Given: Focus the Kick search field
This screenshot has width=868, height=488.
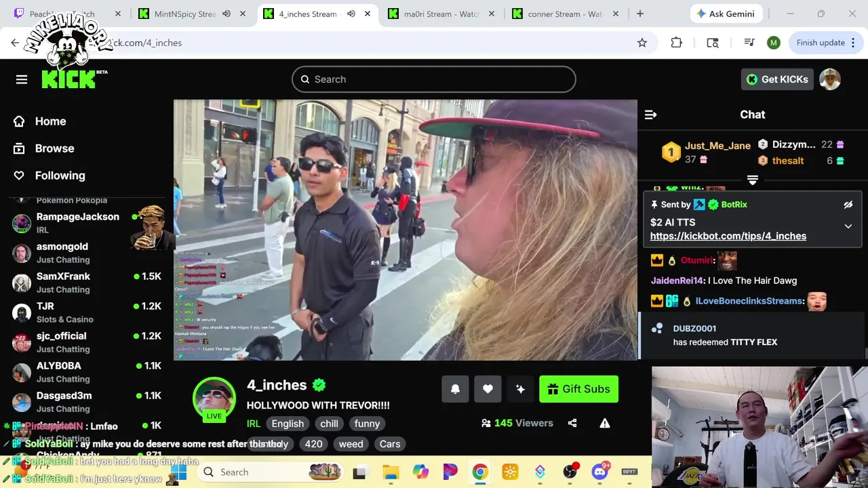Looking at the screenshot, I should (434, 79).
